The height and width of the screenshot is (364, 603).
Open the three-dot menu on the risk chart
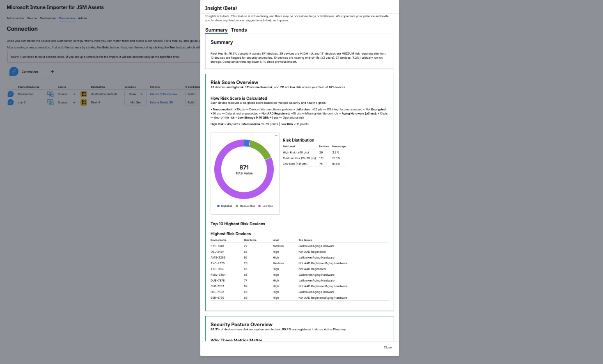[x=277, y=135]
